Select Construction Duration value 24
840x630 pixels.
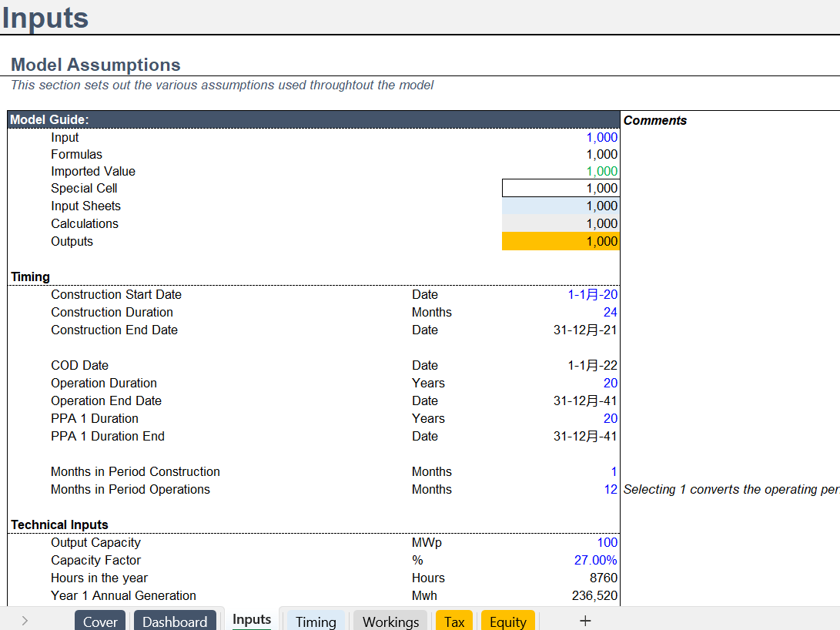tap(610, 312)
